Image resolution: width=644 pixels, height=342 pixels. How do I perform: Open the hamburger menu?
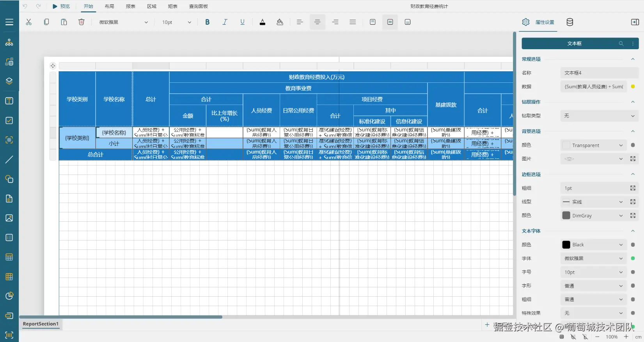[9, 22]
